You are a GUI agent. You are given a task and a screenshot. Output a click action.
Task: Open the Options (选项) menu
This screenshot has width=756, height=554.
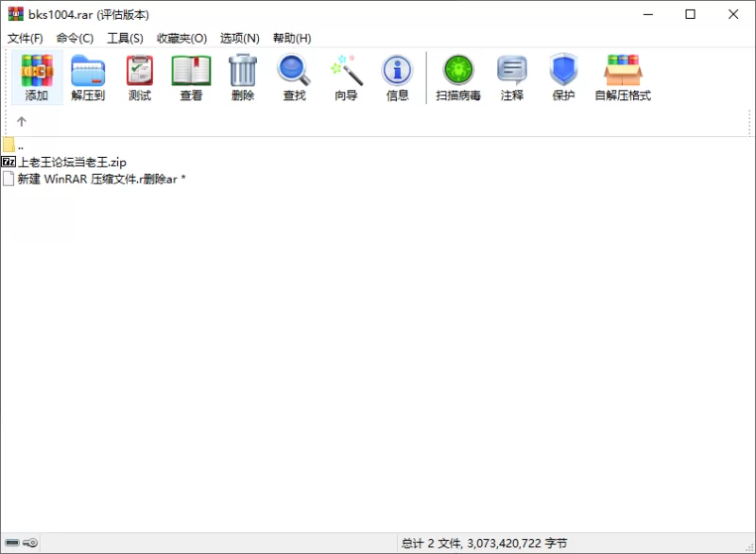coord(240,38)
